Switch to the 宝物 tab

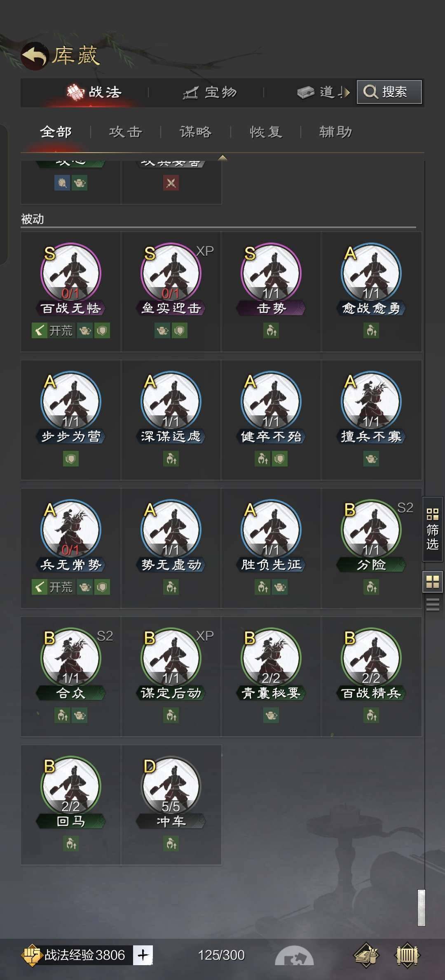tap(210, 92)
